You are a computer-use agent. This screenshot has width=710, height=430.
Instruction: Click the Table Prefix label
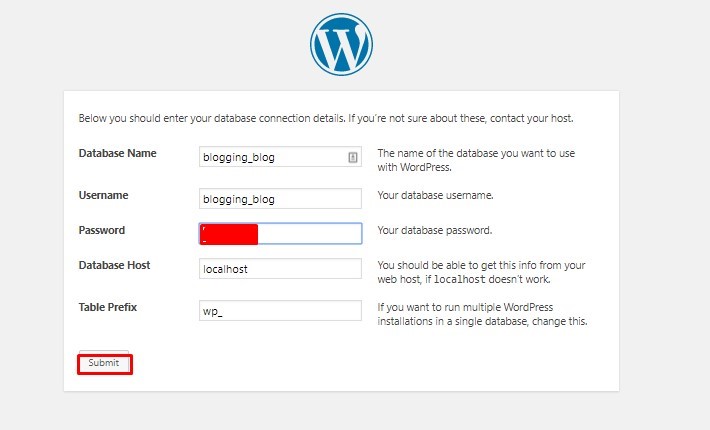click(108, 307)
